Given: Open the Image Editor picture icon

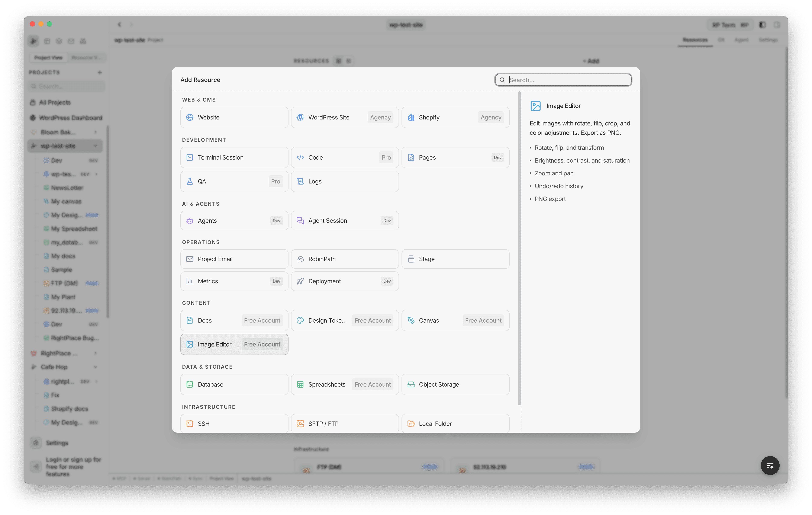Looking at the screenshot, I should coord(190,344).
